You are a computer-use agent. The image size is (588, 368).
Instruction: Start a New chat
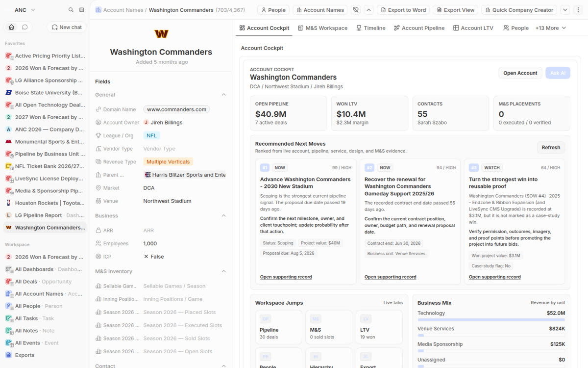point(67,27)
